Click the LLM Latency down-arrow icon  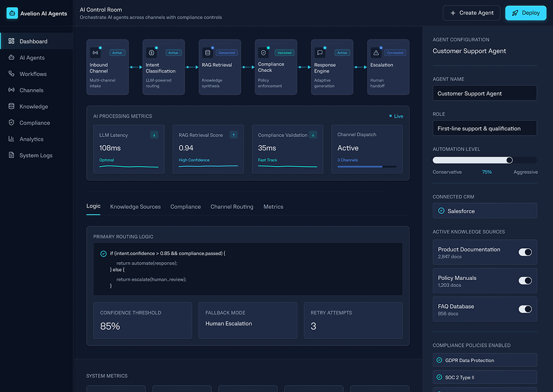point(154,134)
